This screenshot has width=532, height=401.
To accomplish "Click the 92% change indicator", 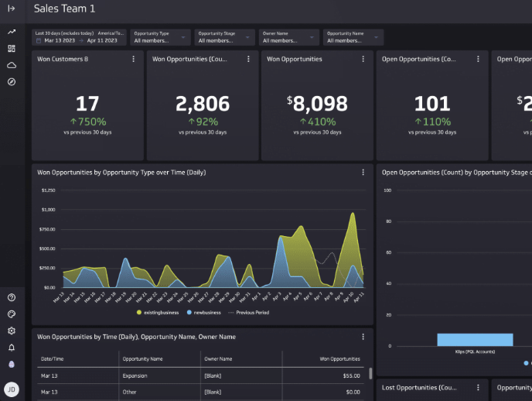I will [203, 122].
